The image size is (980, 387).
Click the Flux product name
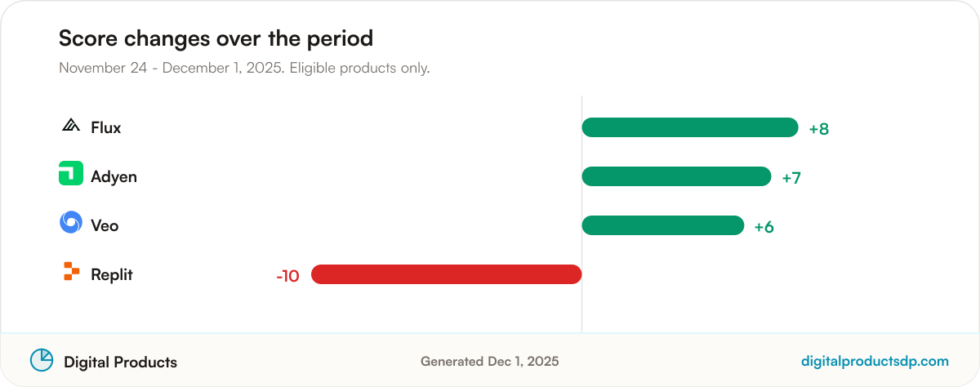tap(106, 127)
